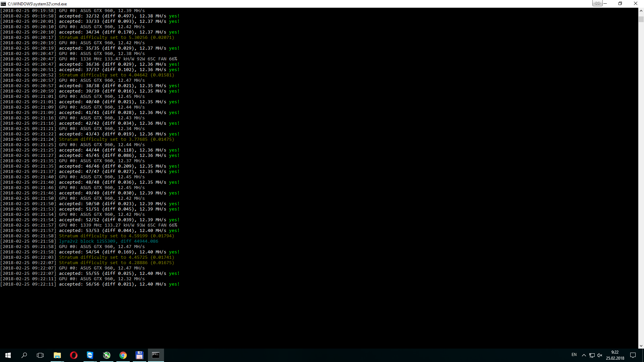Click the Show desktop sliver
This screenshot has height=362, width=644.
643,355
